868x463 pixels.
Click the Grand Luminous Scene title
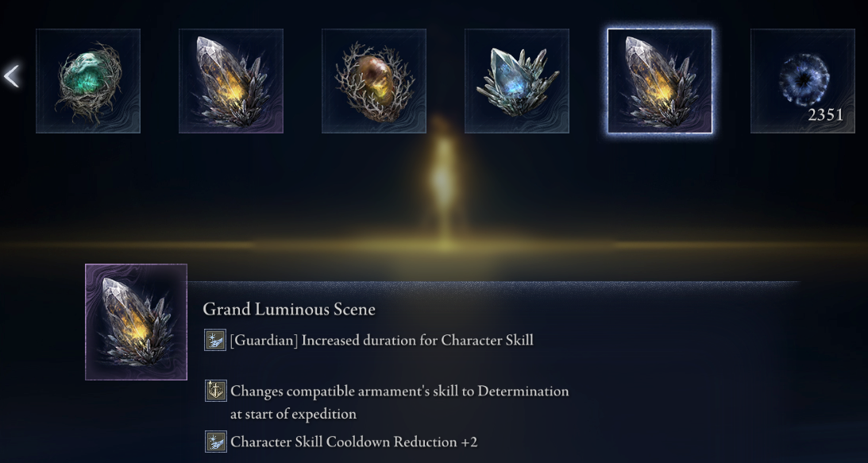coord(289,309)
